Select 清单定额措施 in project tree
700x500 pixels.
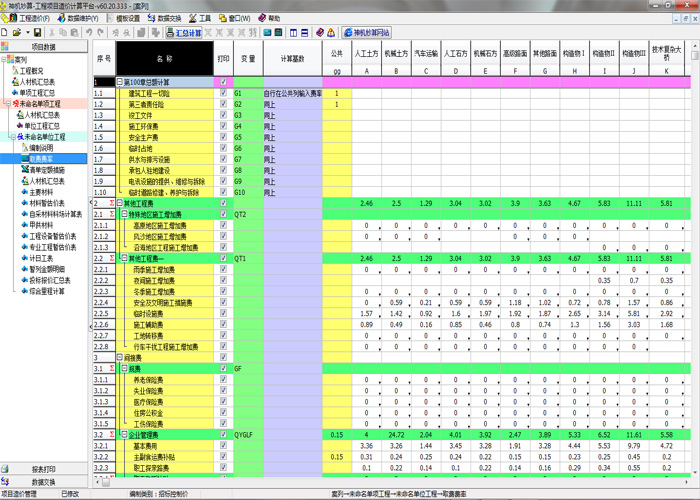tap(48, 169)
